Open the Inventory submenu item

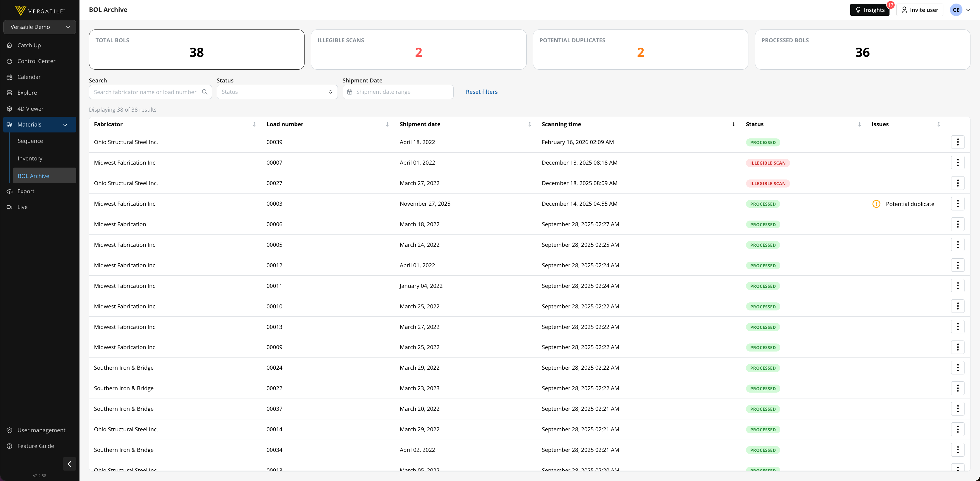tap(45, 159)
